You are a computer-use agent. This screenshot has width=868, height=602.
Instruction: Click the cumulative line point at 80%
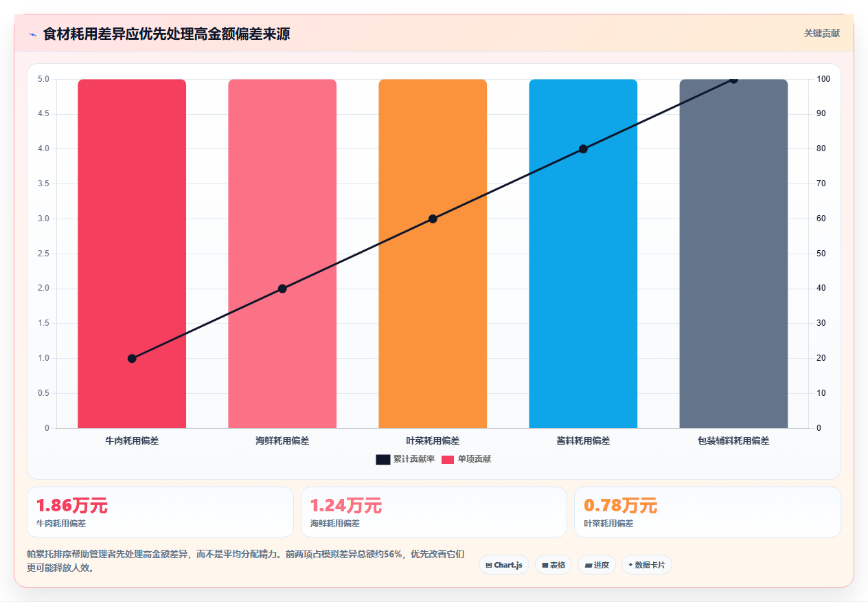coord(583,148)
